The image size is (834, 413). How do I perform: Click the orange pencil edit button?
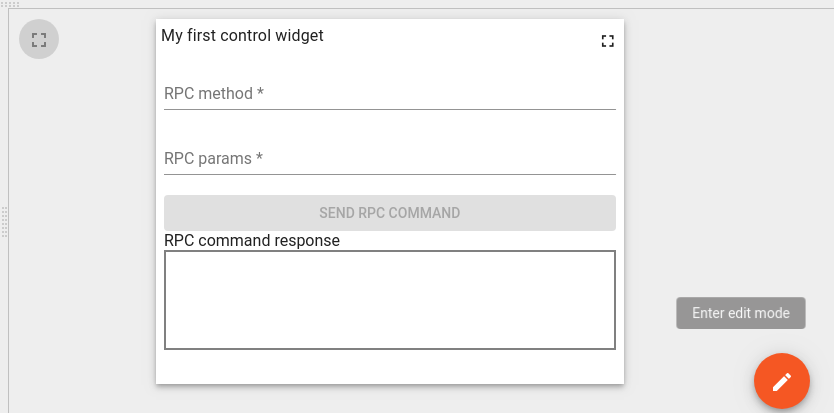click(782, 381)
